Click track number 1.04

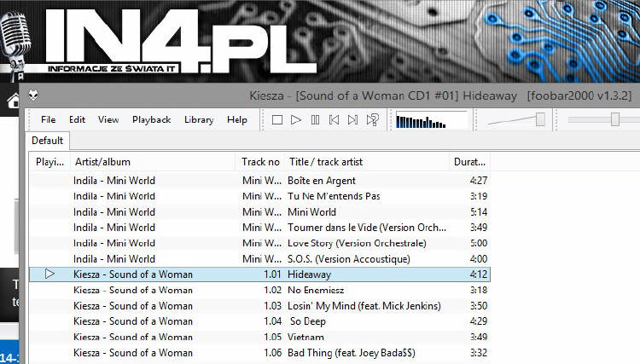[273, 321]
